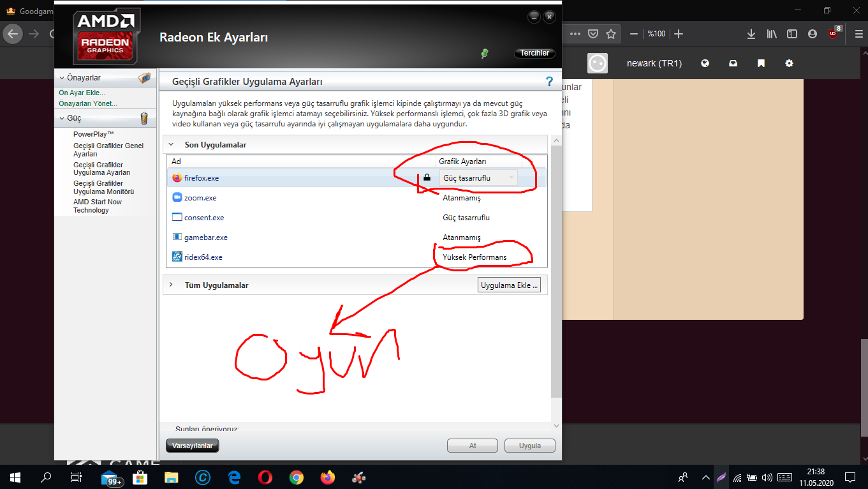The image size is (868, 489).
Task: Click Güç tasarruflu value for consent.exe
Action: [x=466, y=218]
